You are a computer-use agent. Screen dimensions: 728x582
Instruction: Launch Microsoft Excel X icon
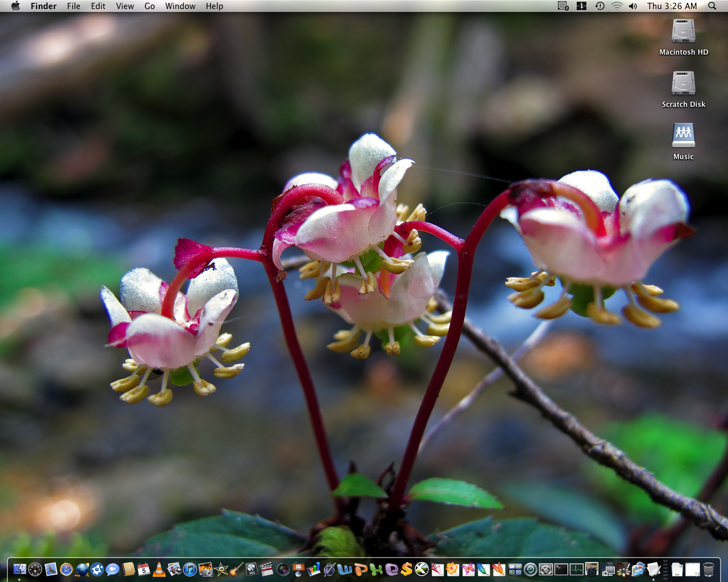377,569
